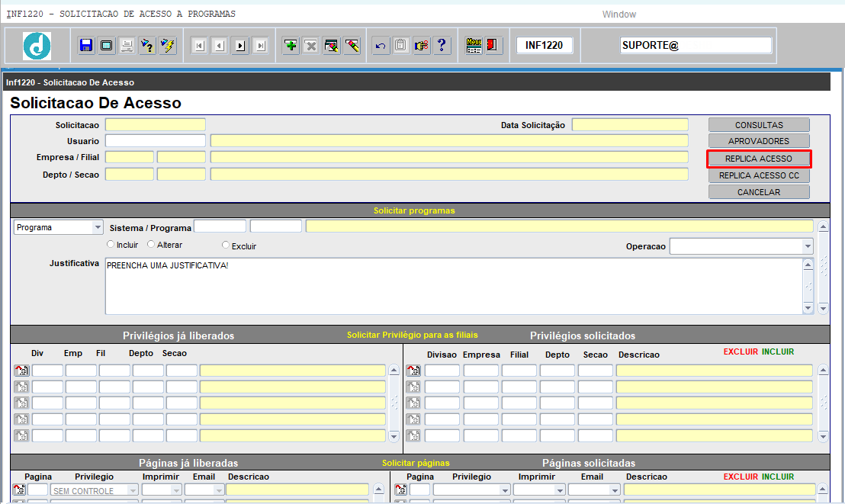845x504 pixels.
Task: Click the screen capture icon beside Save
Action: point(107,45)
